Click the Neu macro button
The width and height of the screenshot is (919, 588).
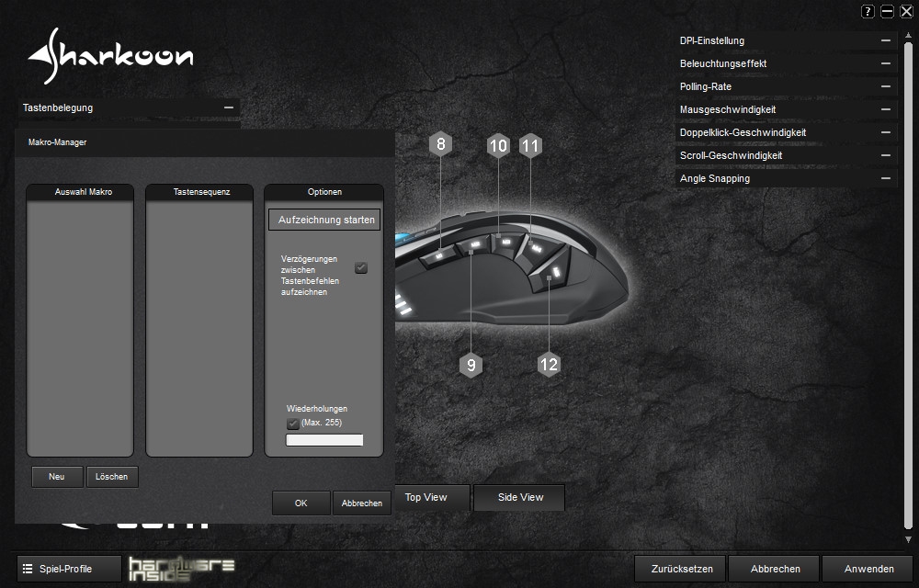pyautogui.click(x=57, y=477)
